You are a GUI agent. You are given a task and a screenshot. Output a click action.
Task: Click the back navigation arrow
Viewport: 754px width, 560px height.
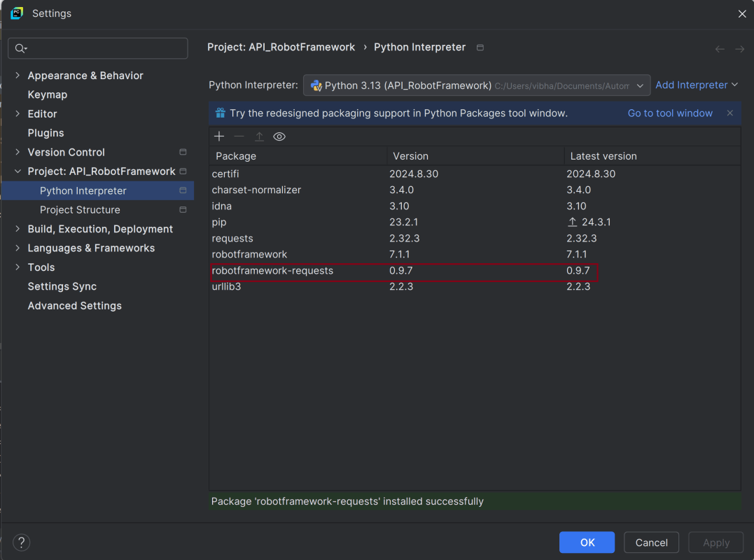(720, 48)
